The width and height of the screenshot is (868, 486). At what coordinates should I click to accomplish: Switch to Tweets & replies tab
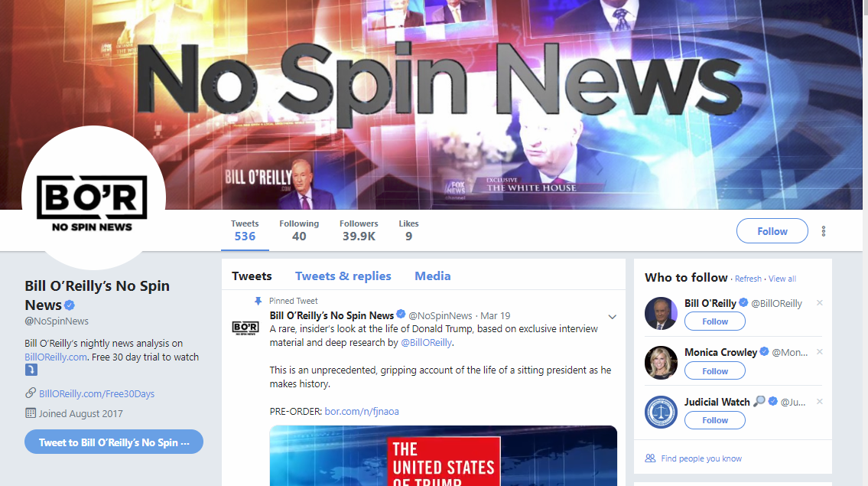click(x=343, y=276)
